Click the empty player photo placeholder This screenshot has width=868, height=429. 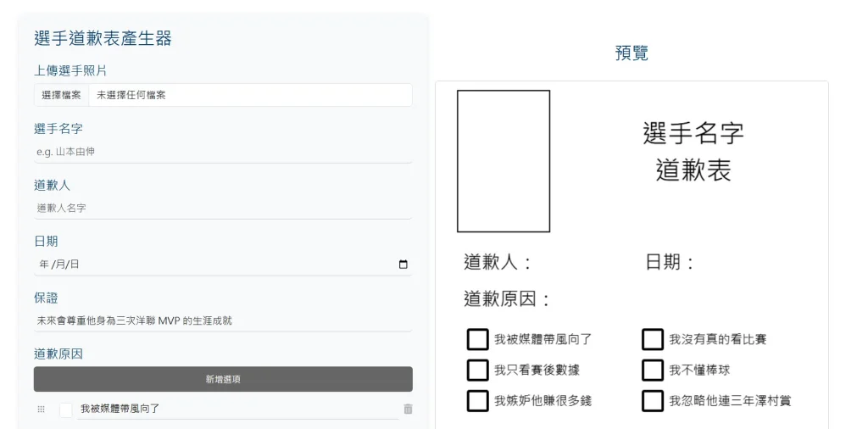pos(504,161)
